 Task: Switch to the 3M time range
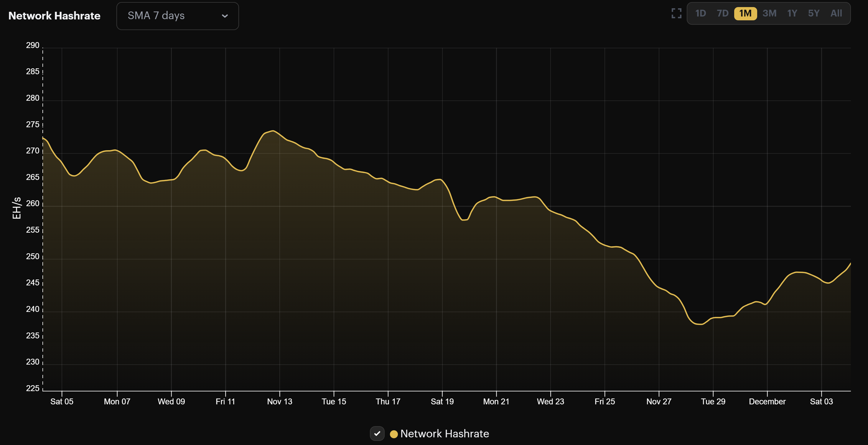click(x=769, y=13)
